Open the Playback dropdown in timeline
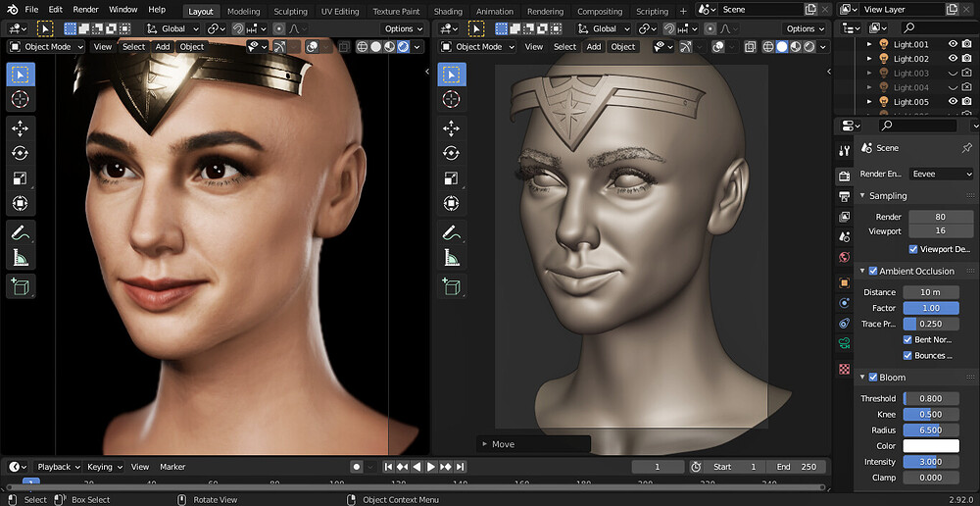The image size is (980, 506). [x=58, y=467]
